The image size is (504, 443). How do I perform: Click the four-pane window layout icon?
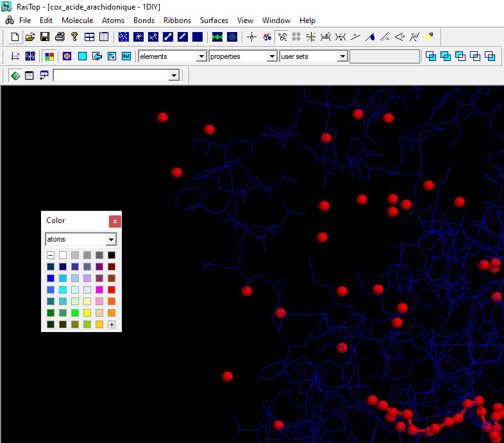[89, 37]
